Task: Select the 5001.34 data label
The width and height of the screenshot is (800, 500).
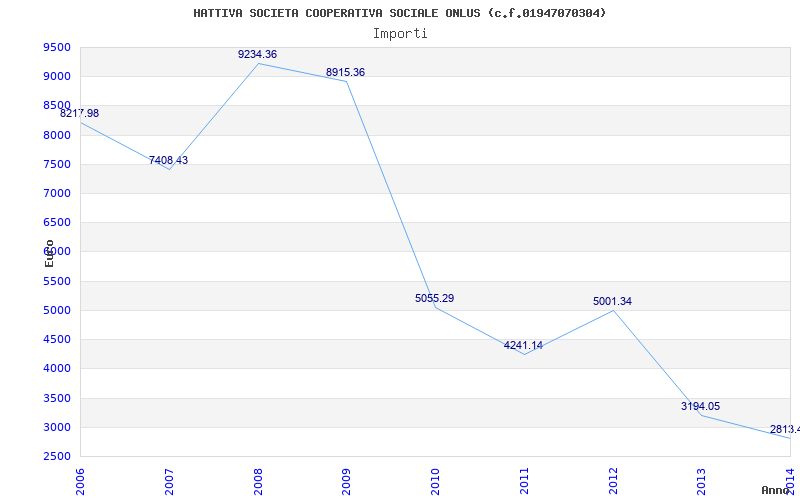Action: [x=612, y=302]
